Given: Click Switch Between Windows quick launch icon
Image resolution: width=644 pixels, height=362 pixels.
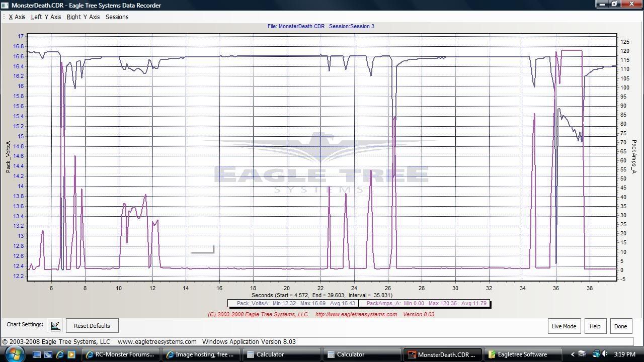Looking at the screenshot, I should [x=48, y=354].
